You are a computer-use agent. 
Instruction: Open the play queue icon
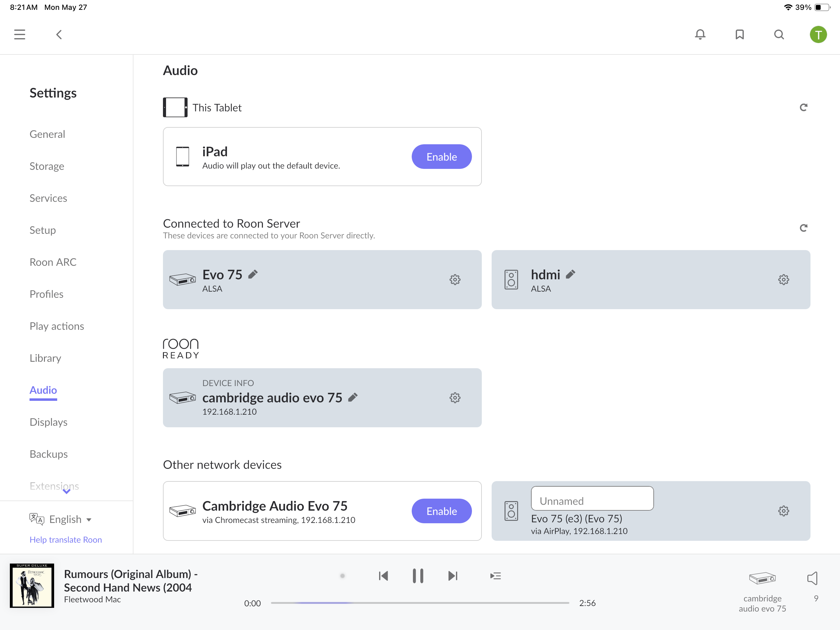click(x=496, y=576)
